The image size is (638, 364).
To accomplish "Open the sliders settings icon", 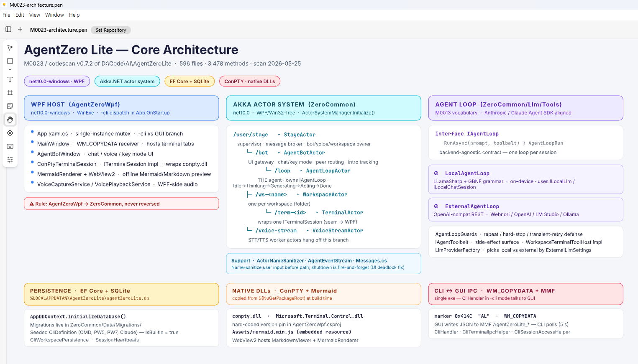I will pyautogui.click(x=10, y=160).
